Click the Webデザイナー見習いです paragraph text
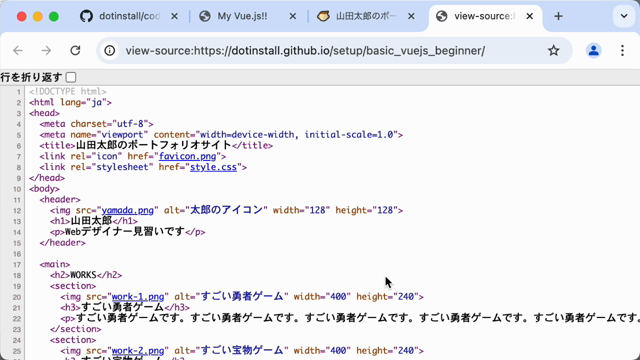 click(125, 232)
